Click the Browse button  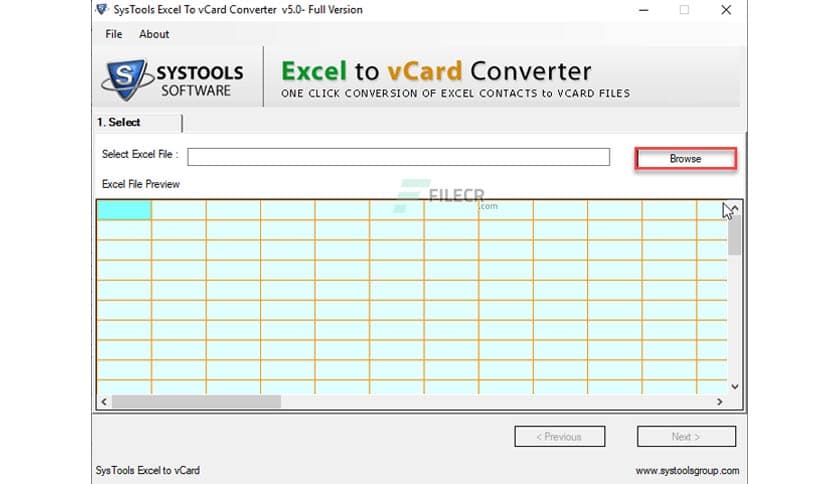tap(686, 159)
